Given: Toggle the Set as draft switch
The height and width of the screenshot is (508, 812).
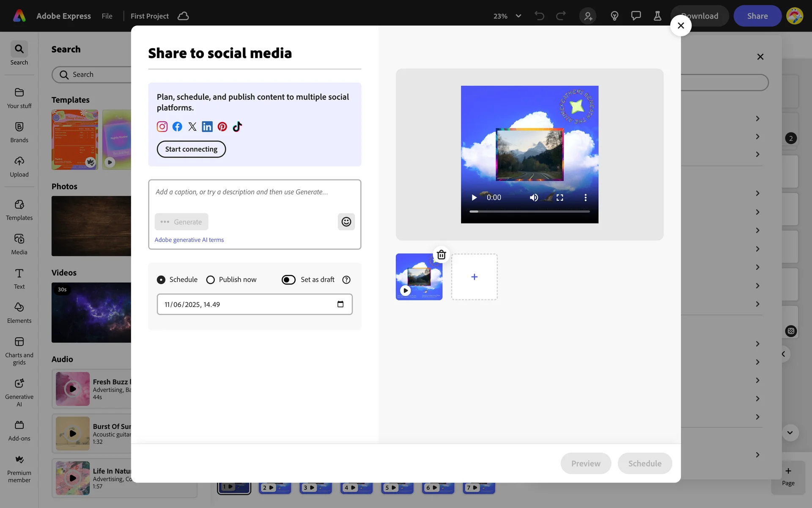Looking at the screenshot, I should click(288, 280).
